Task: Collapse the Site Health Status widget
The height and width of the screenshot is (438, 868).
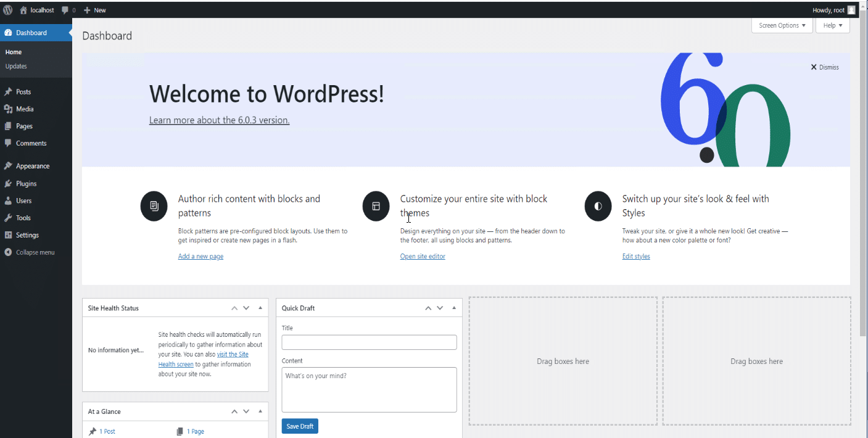Action: [x=260, y=307]
